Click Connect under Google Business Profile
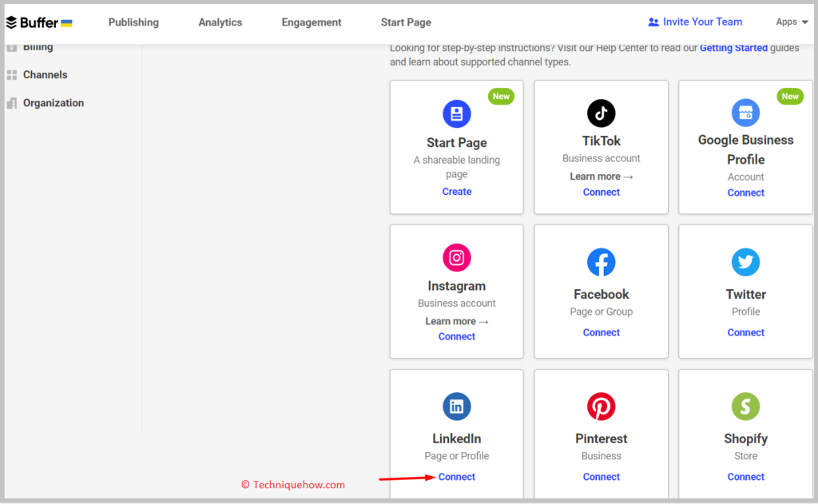This screenshot has width=818, height=504. [x=745, y=192]
